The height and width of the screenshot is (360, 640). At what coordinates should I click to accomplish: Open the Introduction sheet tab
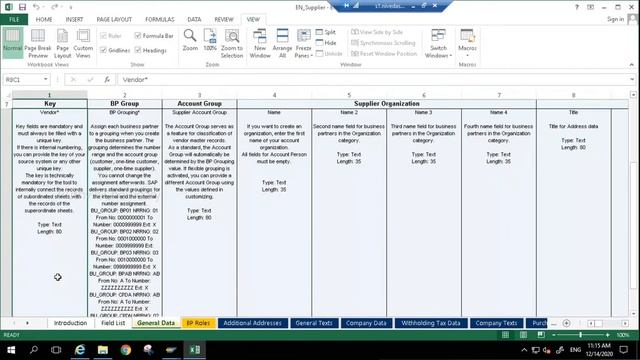[x=71, y=323]
